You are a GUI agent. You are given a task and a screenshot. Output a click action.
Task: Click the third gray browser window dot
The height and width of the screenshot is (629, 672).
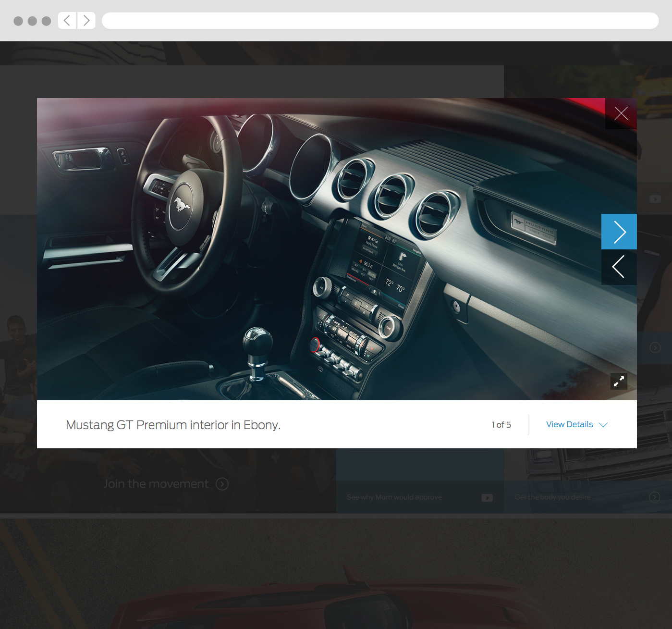pyautogui.click(x=46, y=21)
